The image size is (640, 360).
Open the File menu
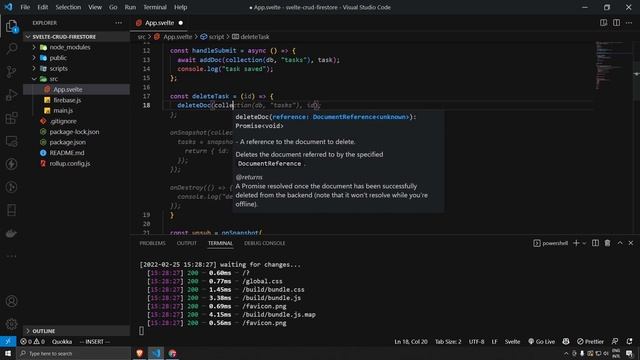click(x=25, y=7)
